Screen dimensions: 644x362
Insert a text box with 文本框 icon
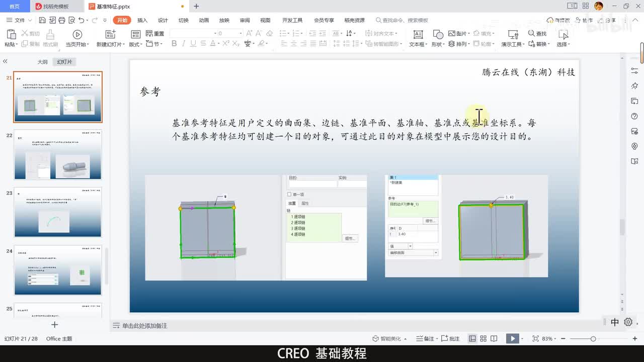click(418, 34)
